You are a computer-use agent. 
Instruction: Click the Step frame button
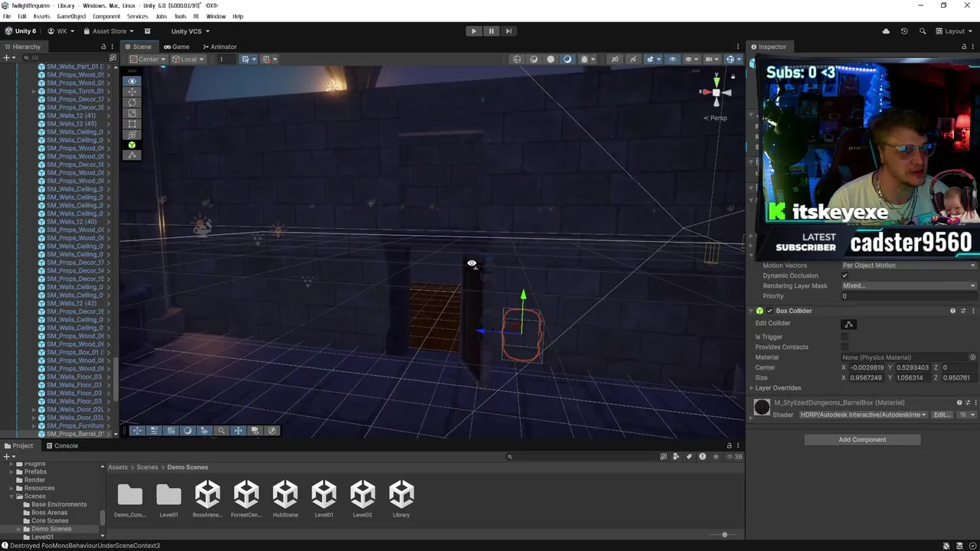point(508,31)
